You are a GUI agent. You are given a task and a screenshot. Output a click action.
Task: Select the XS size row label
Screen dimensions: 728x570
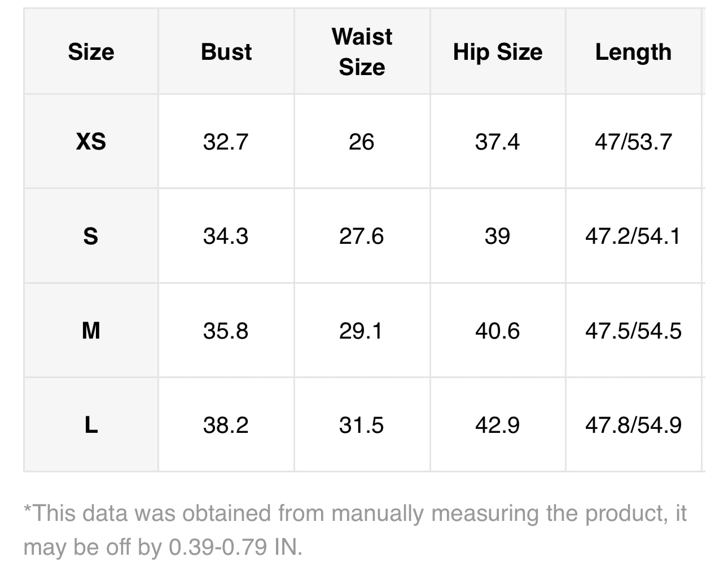[91, 142]
